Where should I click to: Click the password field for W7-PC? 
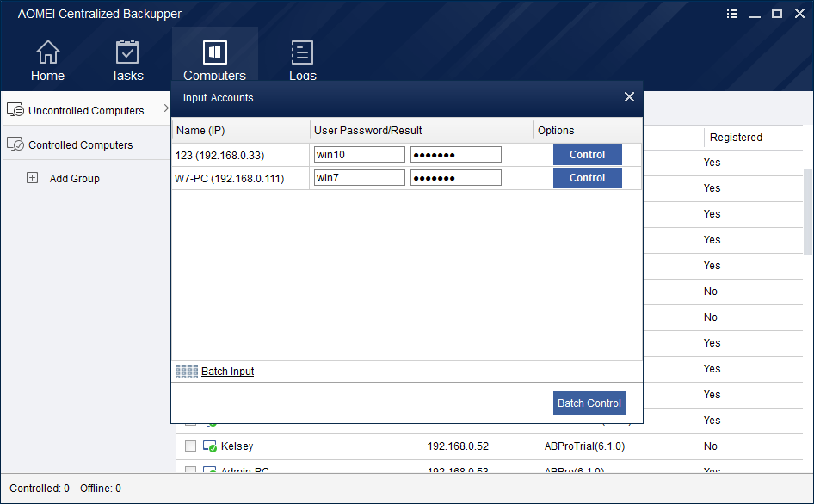tap(456, 178)
